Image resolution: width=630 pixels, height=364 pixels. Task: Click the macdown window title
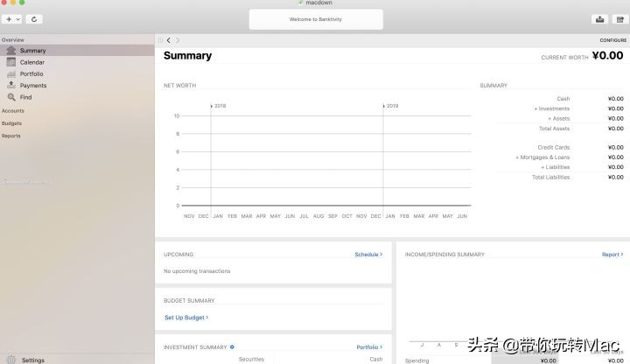coord(318,3)
